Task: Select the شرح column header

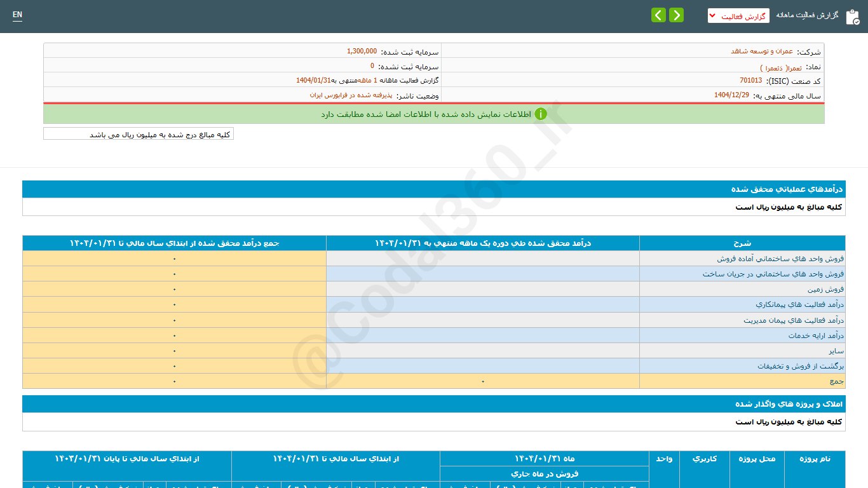Action: pos(742,243)
